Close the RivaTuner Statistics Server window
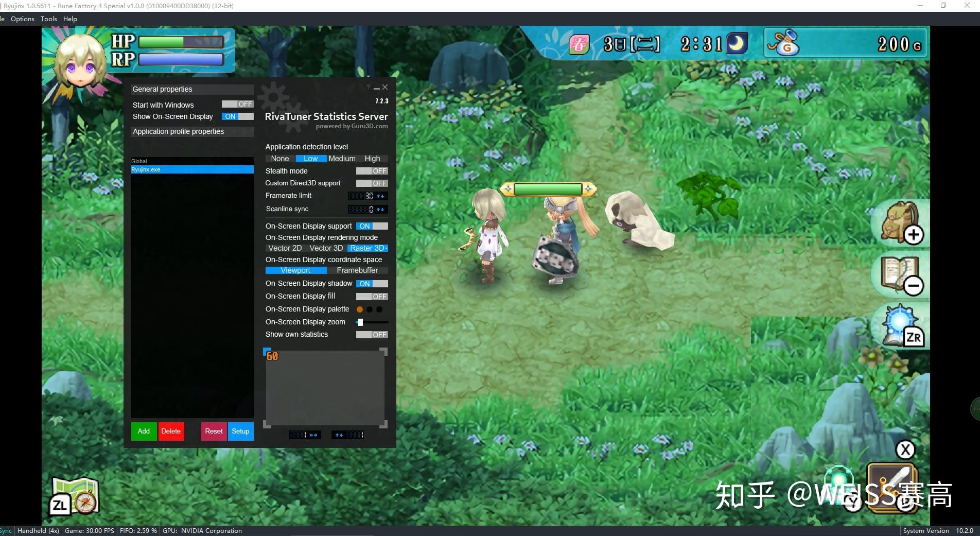This screenshot has height=536, width=980. tap(385, 88)
